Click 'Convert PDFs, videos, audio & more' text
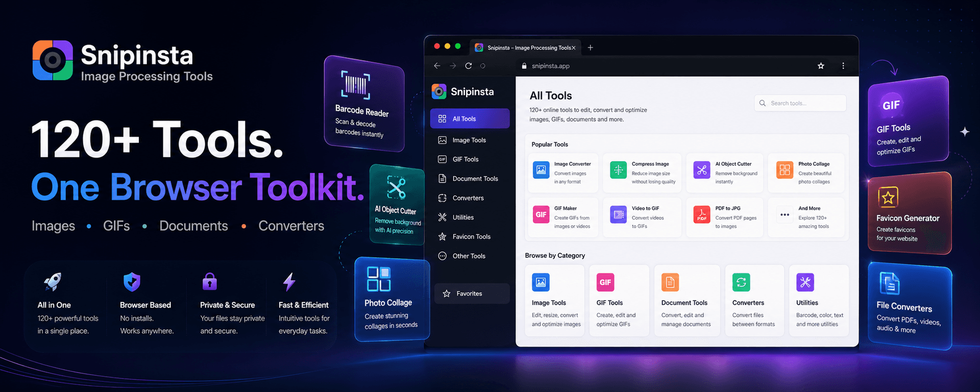The width and height of the screenshot is (980, 392). (x=909, y=324)
